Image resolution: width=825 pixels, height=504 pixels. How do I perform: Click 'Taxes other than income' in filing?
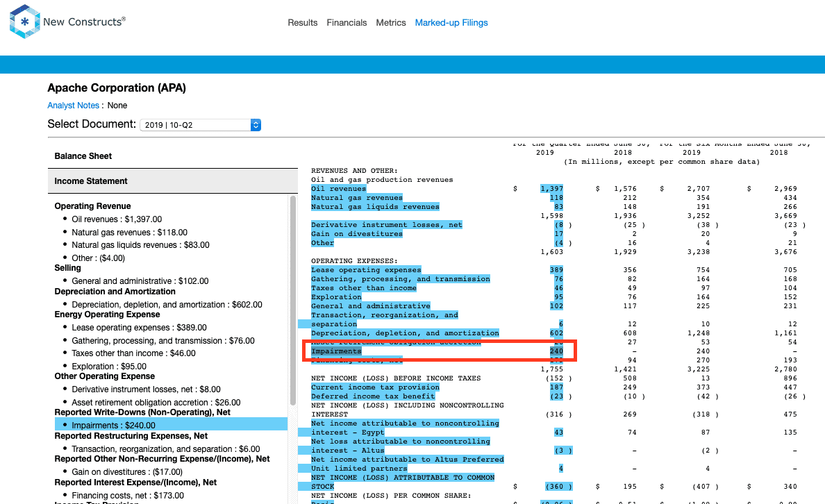(364, 288)
